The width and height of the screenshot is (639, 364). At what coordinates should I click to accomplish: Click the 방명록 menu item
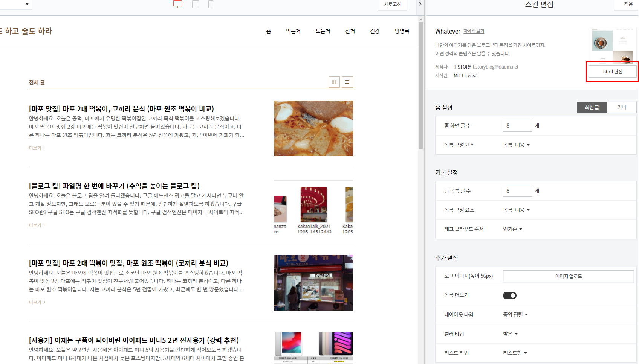[x=402, y=31]
